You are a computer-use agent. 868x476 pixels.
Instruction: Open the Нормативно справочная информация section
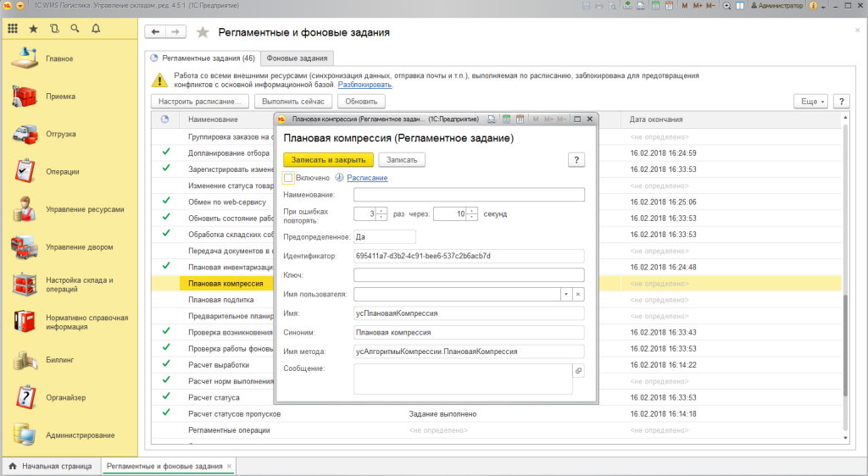[70, 322]
